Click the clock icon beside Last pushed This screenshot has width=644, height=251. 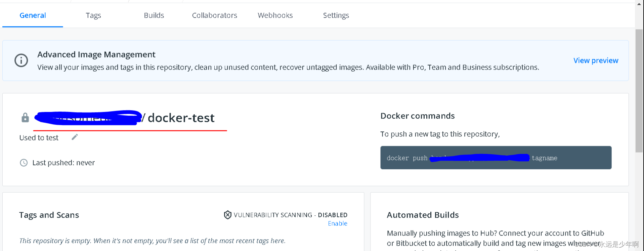pos(24,163)
